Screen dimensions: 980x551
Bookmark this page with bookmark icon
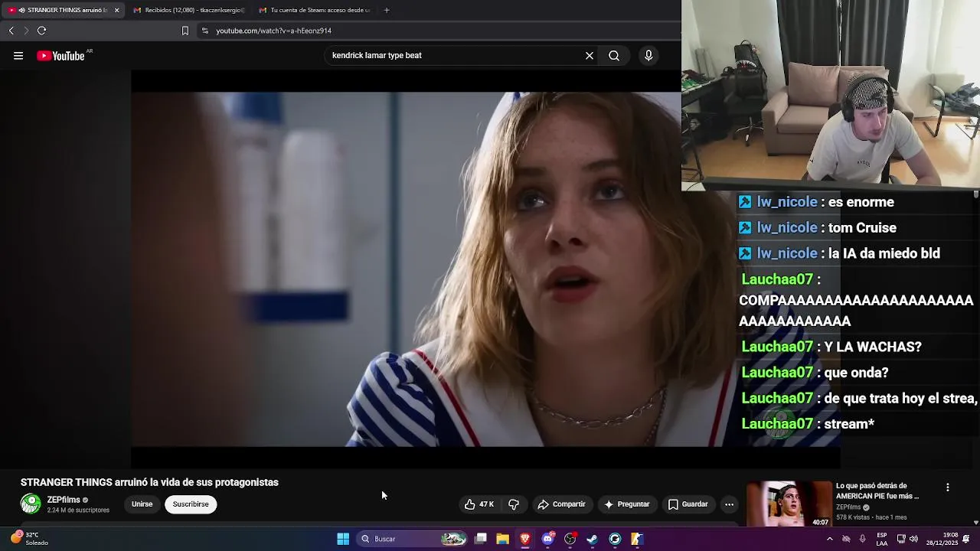tap(185, 31)
